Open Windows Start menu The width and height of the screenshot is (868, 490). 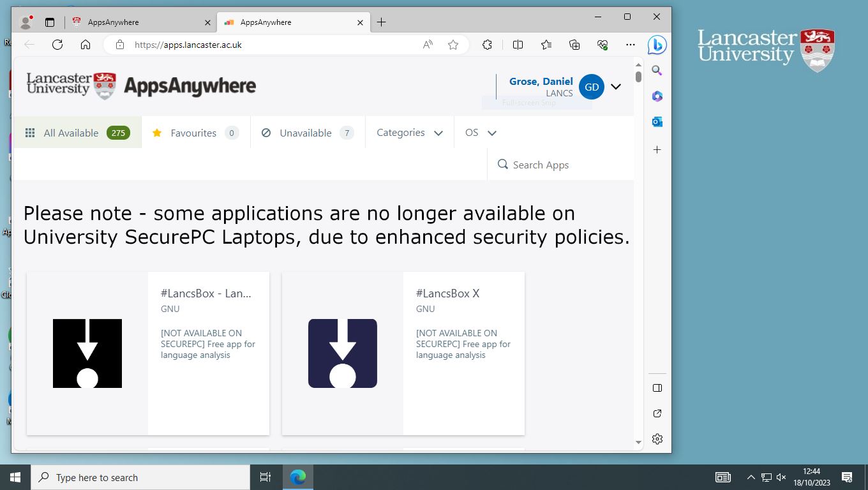(x=15, y=477)
